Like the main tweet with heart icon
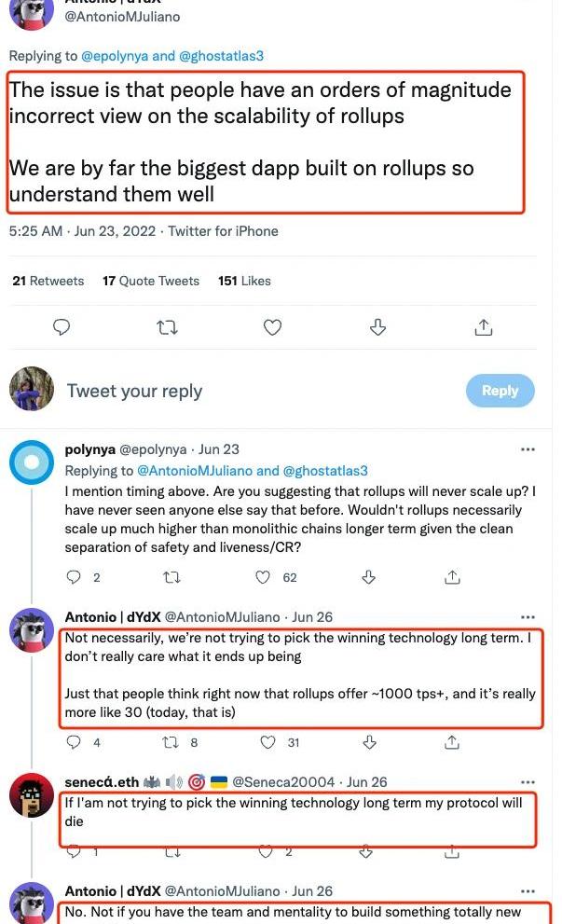This screenshot has height=924, width=562. [x=272, y=327]
